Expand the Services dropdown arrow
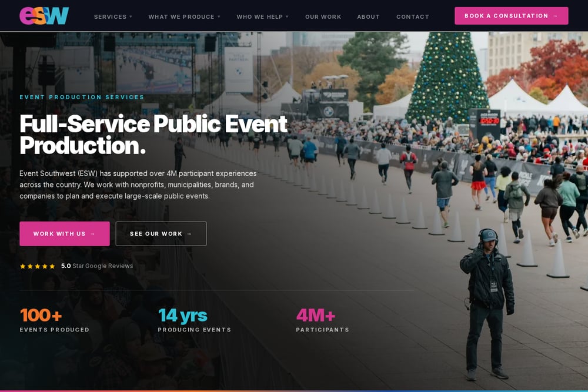This screenshot has width=588, height=392. 131,17
